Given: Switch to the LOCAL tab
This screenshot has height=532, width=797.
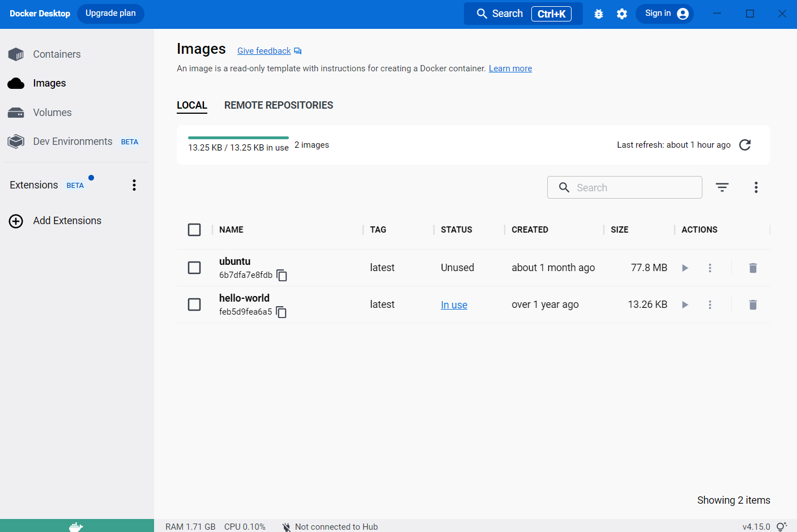Looking at the screenshot, I should [x=192, y=105].
